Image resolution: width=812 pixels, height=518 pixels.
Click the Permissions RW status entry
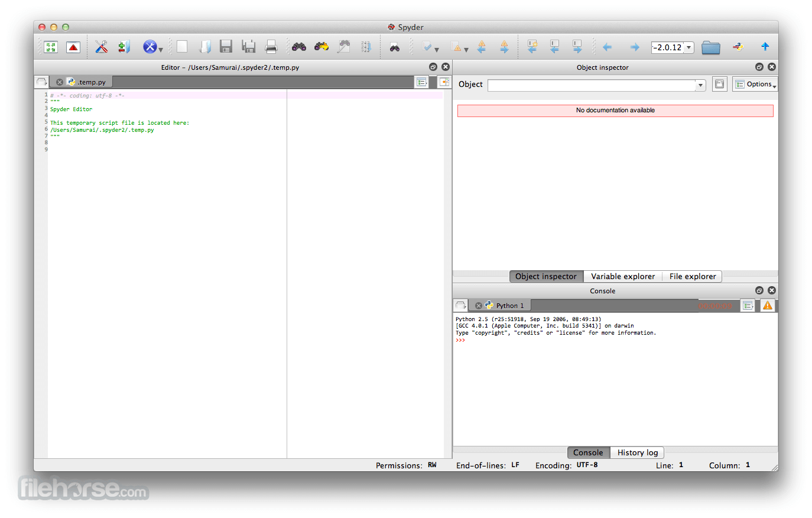[406, 465]
